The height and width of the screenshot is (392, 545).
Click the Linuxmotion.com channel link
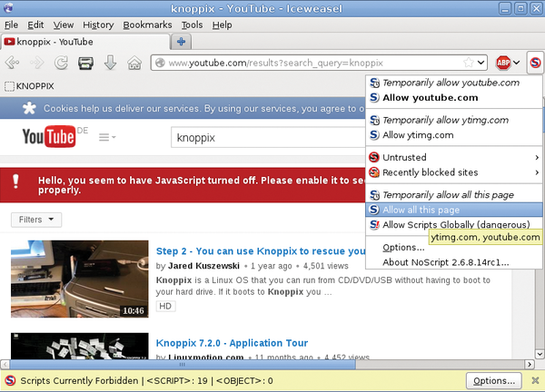[x=205, y=357]
